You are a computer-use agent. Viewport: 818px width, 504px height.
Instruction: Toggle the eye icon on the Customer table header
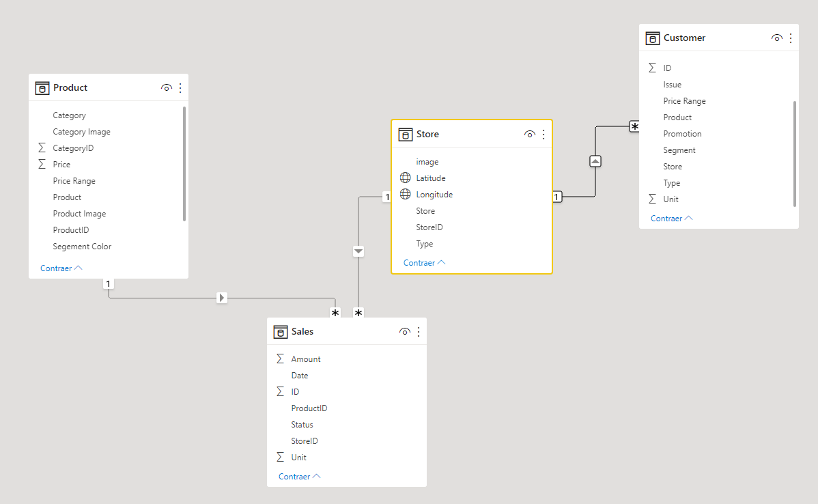[x=777, y=38]
